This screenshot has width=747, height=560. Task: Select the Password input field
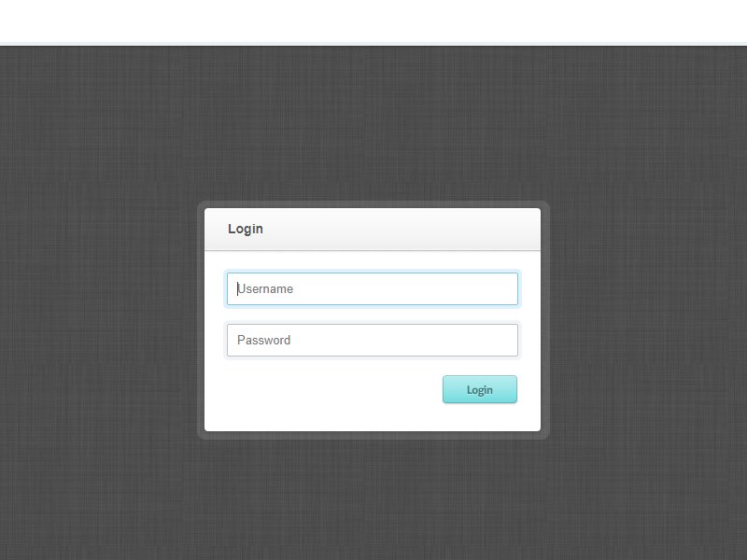pyautogui.click(x=372, y=340)
